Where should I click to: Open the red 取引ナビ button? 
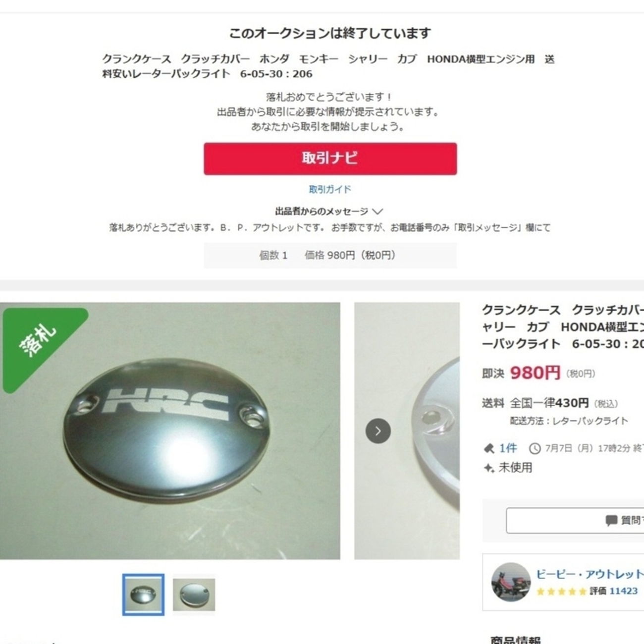pyautogui.click(x=330, y=159)
